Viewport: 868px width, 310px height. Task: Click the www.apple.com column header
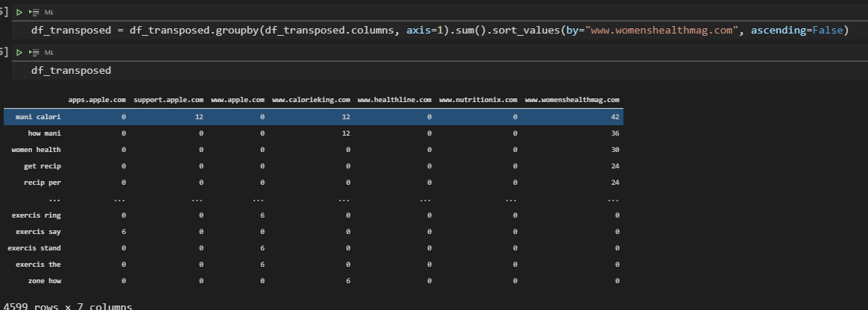237,100
